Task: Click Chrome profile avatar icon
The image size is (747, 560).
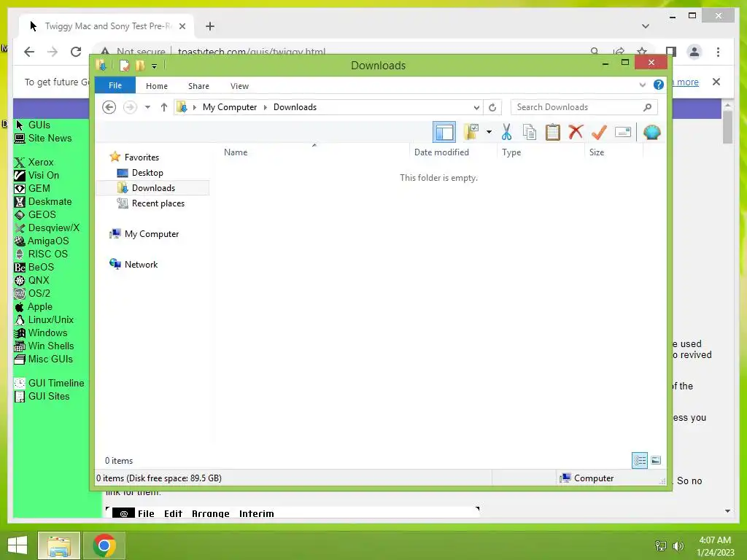Action: point(694,52)
